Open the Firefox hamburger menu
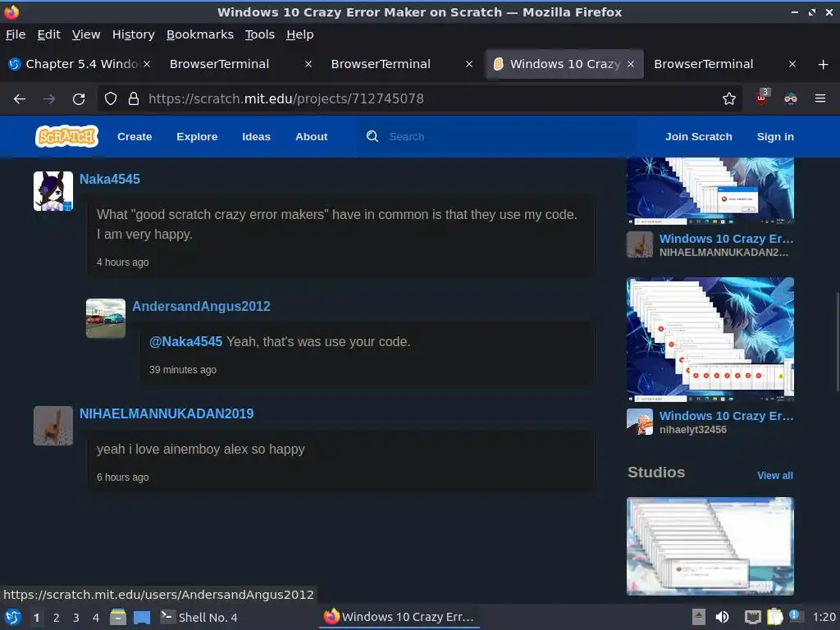The width and height of the screenshot is (840, 630). [x=819, y=98]
